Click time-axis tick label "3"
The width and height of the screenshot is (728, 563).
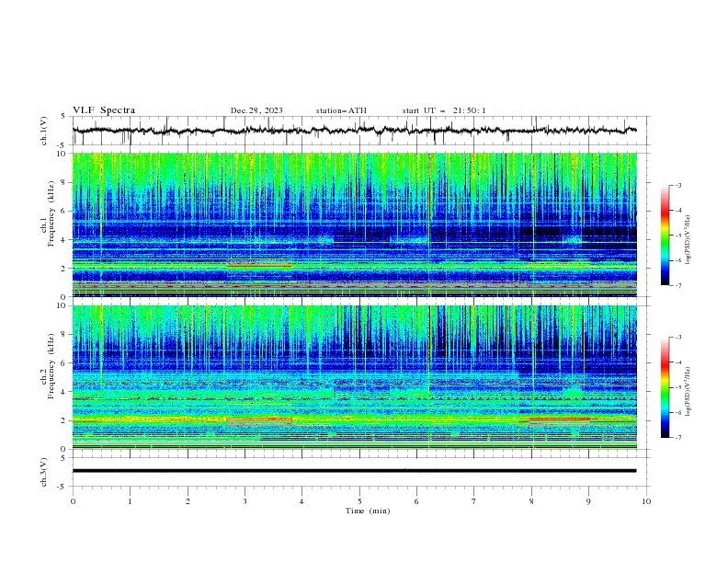[x=245, y=501]
